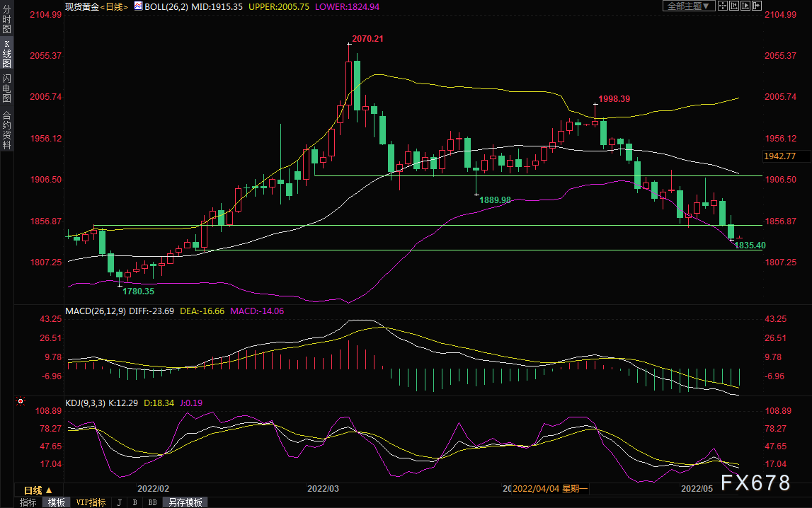Click the jump-to-chart-start axis icon
812x508 pixels.
point(734,6)
